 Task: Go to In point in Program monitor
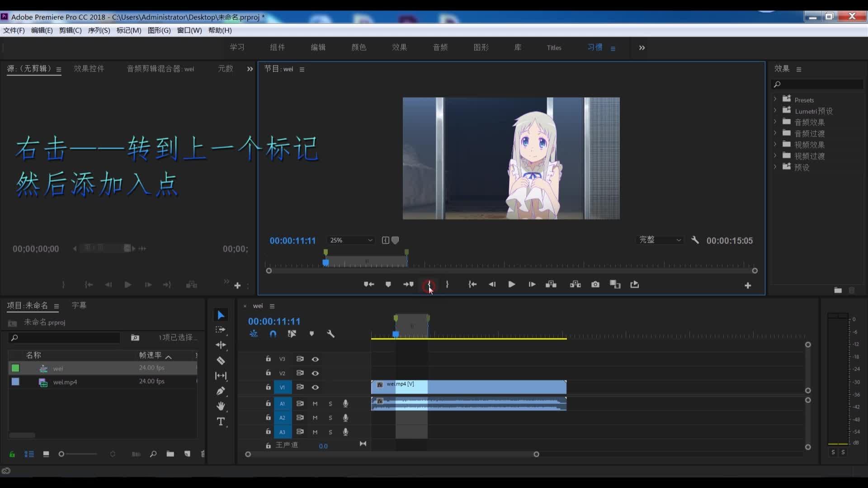click(472, 284)
